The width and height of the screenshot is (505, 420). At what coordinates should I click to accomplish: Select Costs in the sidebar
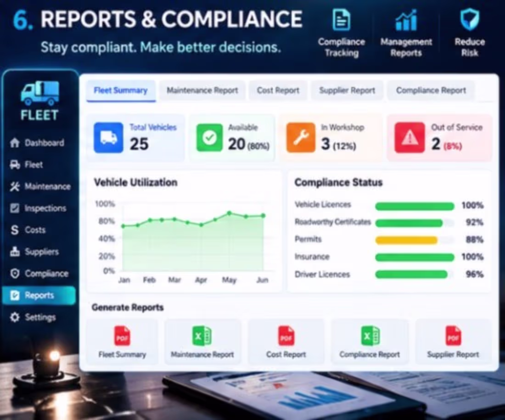tap(35, 230)
